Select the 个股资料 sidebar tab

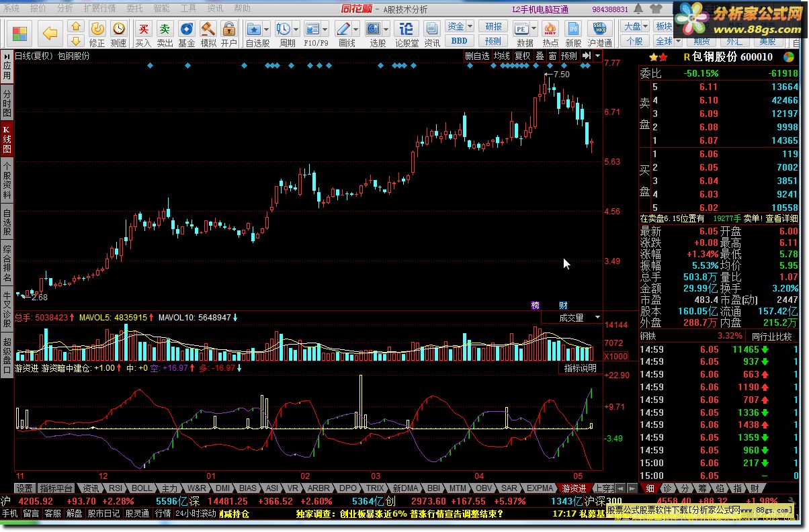[x=7, y=180]
